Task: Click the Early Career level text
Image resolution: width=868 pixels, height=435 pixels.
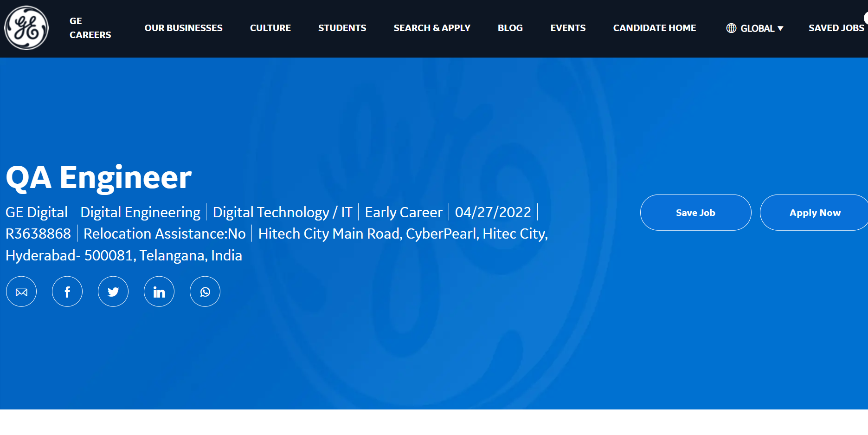Action: click(404, 212)
